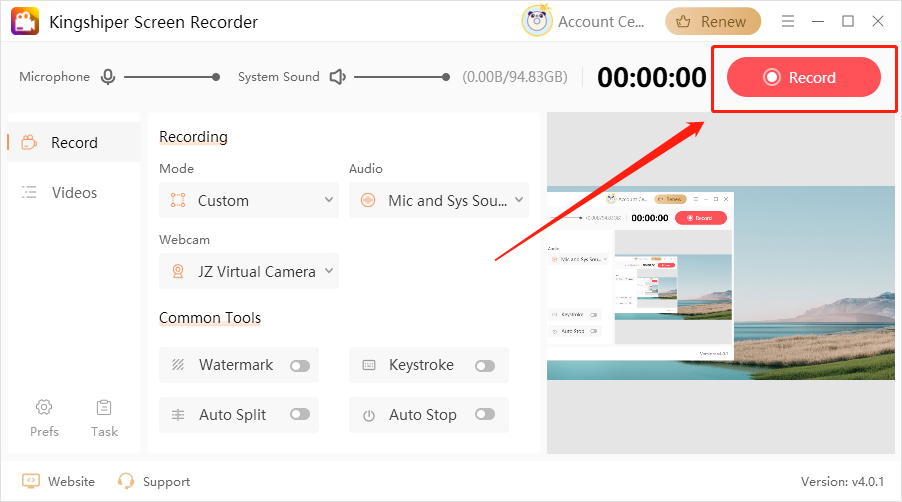Expand the Audio dropdown chevron

tap(518, 200)
